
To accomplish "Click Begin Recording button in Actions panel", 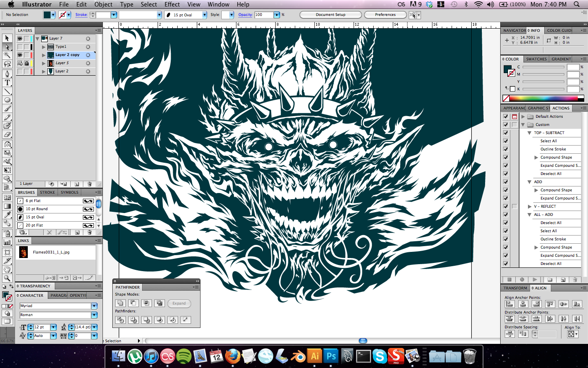I will tap(522, 280).
